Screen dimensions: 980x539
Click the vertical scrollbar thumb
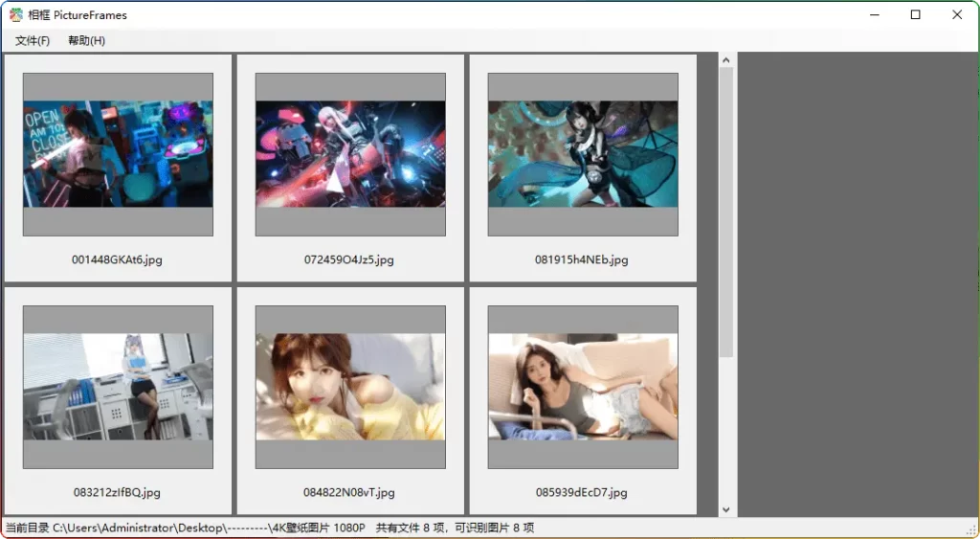[x=726, y=211]
